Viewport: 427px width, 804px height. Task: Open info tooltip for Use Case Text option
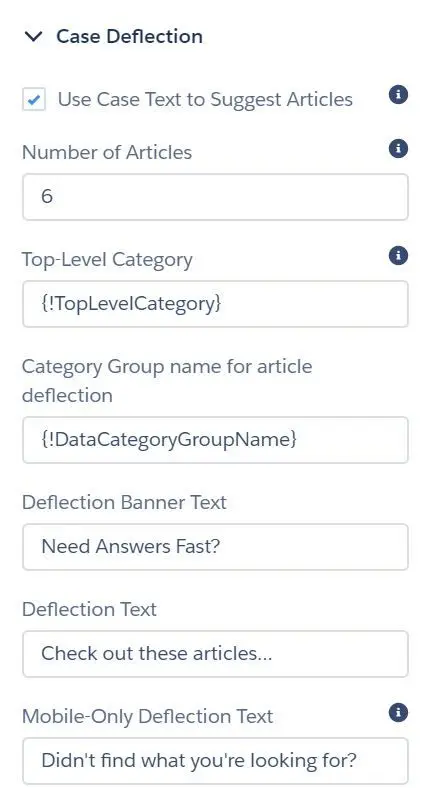coord(398,95)
